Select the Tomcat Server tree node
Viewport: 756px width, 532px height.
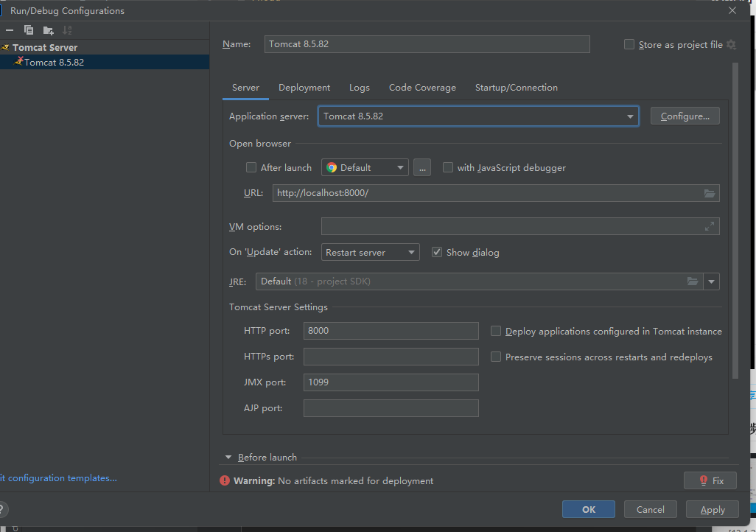tap(44, 47)
